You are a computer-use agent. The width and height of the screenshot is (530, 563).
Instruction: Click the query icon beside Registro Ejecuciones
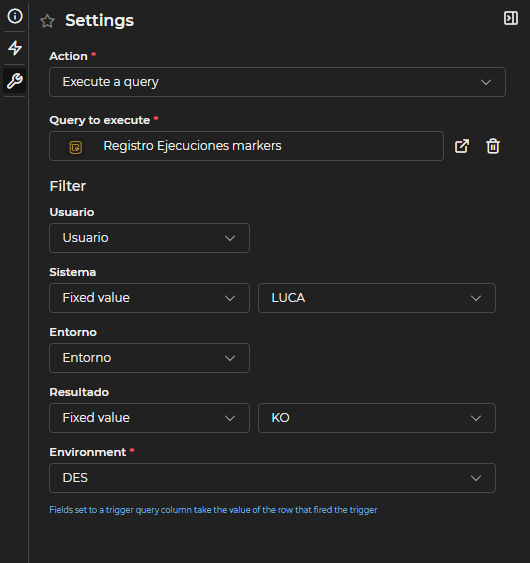[75, 147]
